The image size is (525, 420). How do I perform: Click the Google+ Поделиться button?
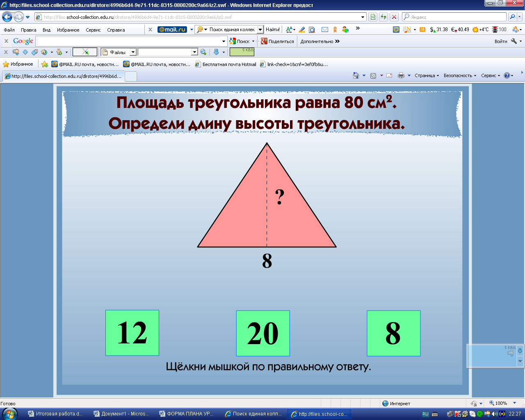click(x=278, y=41)
